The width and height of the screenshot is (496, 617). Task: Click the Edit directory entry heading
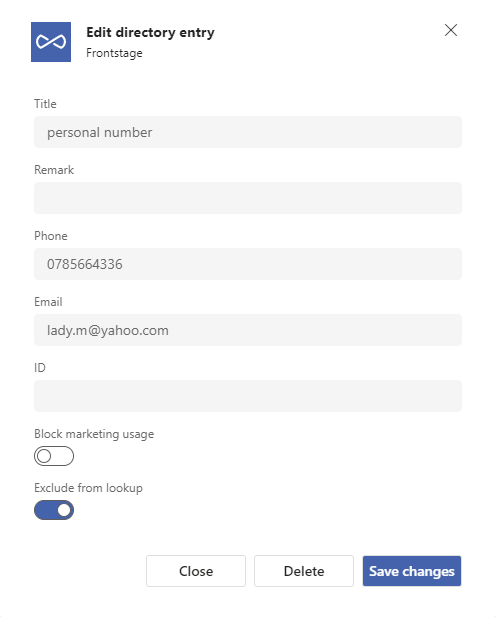coord(150,33)
